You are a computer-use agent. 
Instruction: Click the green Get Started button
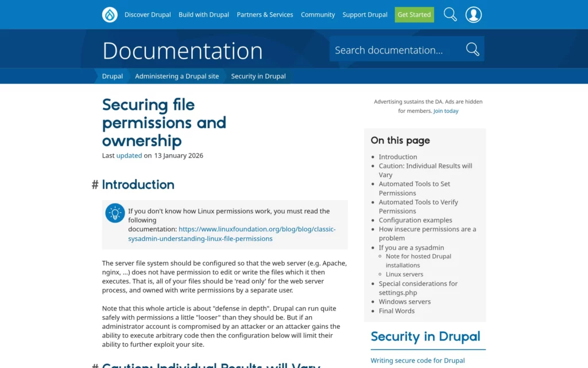[x=414, y=14]
